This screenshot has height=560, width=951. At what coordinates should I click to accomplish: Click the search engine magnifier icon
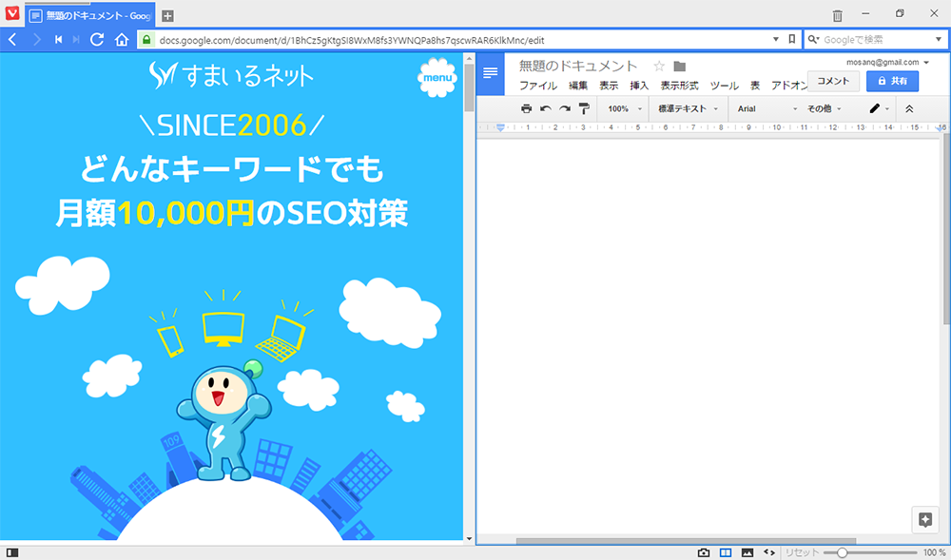point(813,40)
